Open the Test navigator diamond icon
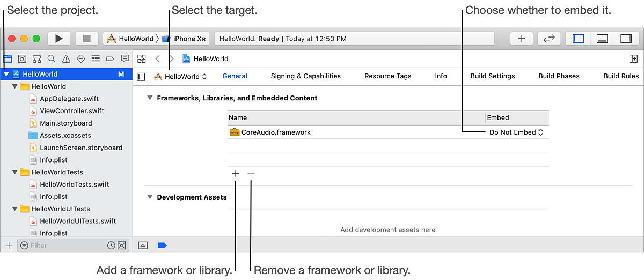 (x=81, y=58)
